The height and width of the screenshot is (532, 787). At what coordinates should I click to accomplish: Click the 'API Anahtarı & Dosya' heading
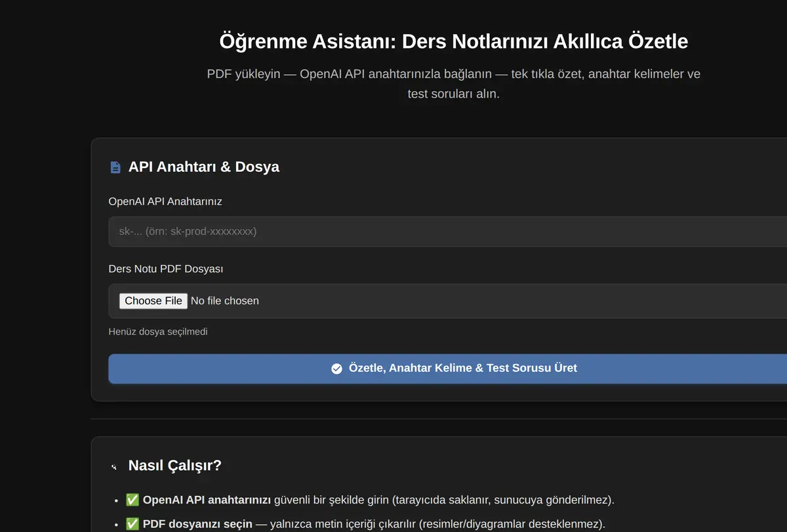point(204,167)
